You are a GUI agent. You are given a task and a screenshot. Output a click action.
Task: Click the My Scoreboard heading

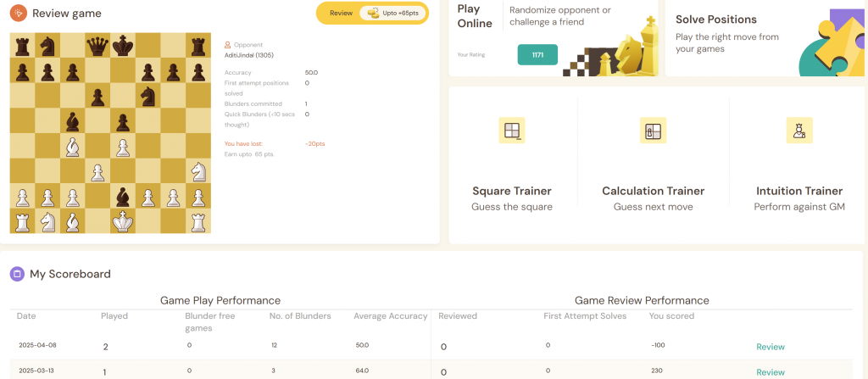(70, 274)
